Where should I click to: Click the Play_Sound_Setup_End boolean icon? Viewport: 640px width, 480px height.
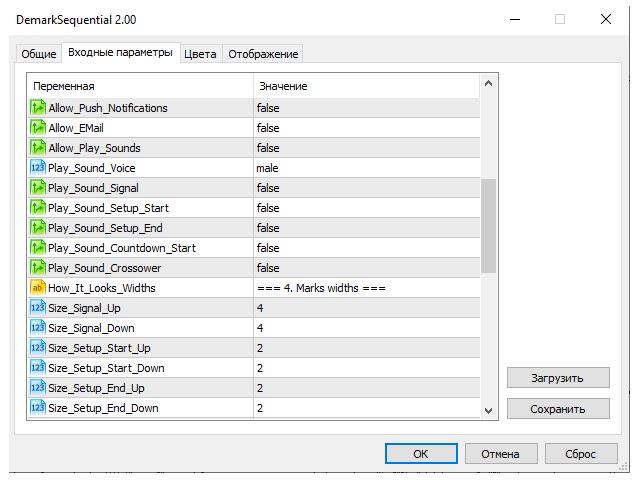pos(38,228)
